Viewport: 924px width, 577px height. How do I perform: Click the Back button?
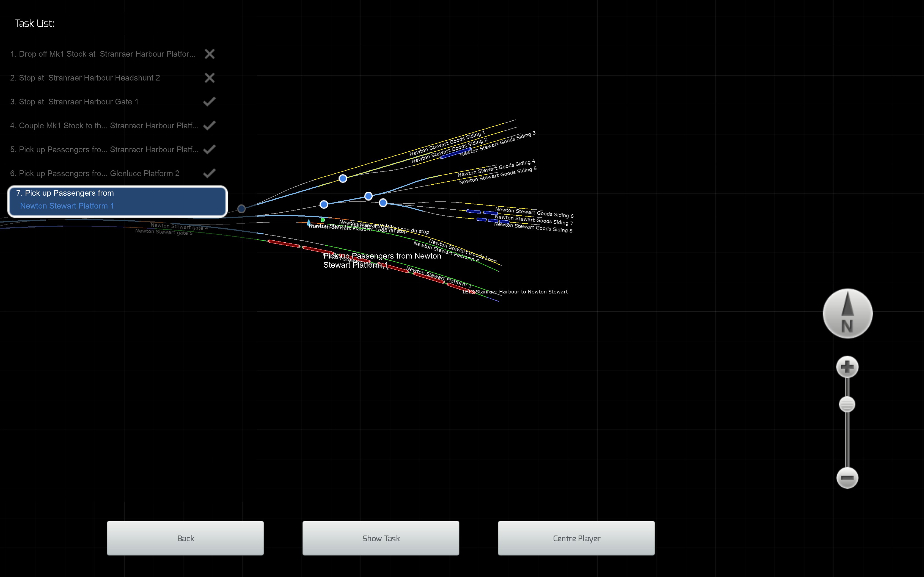pos(185,538)
